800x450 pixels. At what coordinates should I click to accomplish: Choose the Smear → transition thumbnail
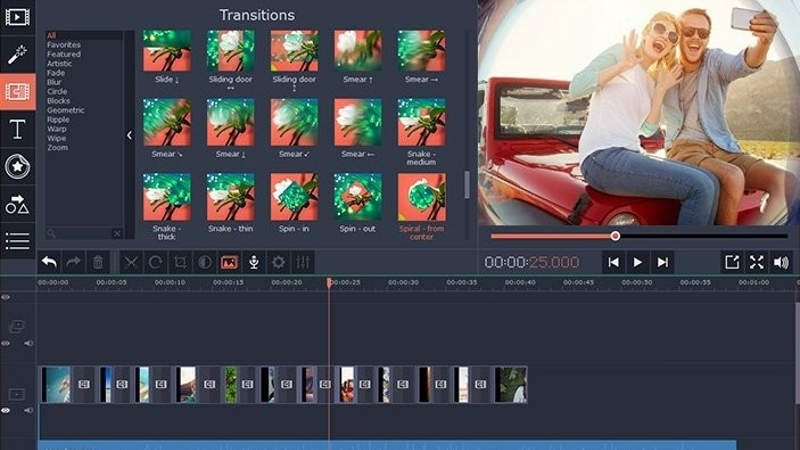(421, 51)
